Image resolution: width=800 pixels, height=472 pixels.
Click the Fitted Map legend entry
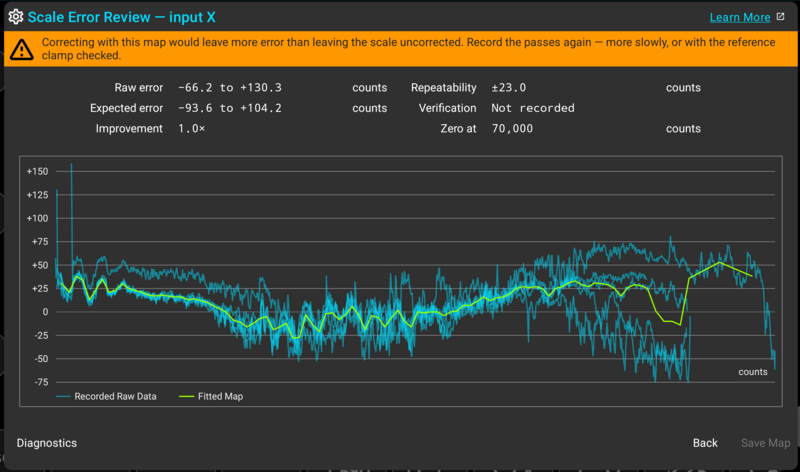pyautogui.click(x=211, y=396)
